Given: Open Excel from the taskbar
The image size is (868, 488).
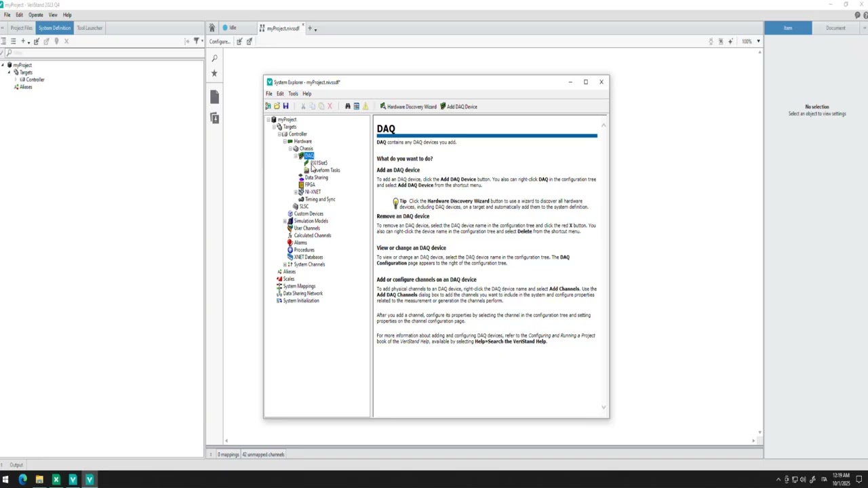Looking at the screenshot, I should tap(56, 480).
